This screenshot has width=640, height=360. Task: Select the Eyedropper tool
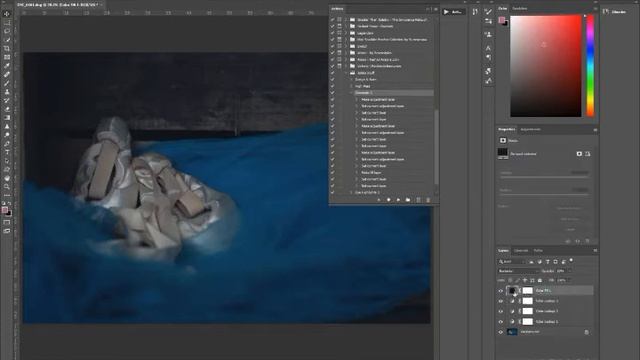[x=7, y=66]
